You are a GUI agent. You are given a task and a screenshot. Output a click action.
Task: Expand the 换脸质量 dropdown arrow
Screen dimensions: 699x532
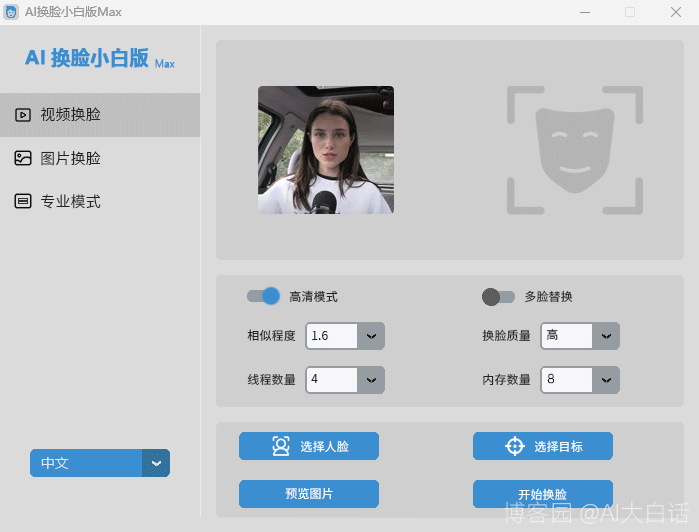tap(606, 336)
